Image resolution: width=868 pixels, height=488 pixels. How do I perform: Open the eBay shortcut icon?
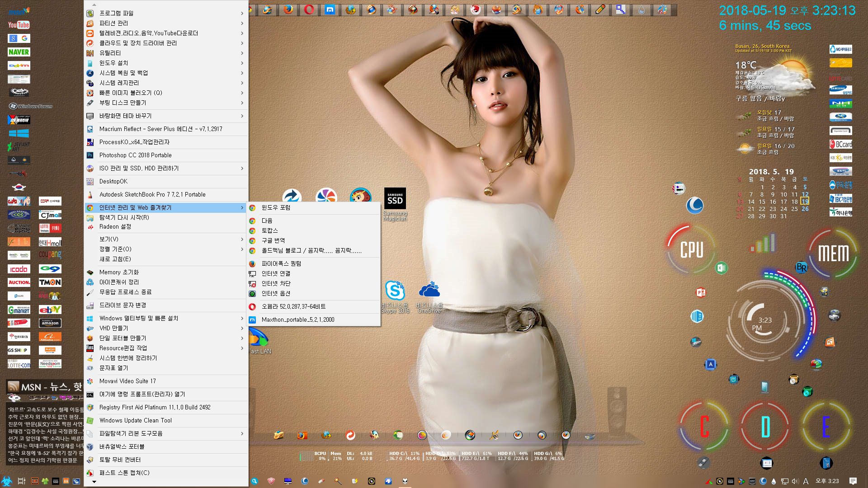tap(50, 310)
